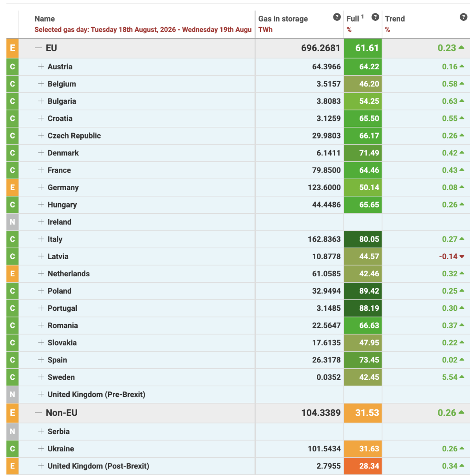The height and width of the screenshot is (476, 470).
Task: Expand the United Kingdom (Pre-Brexit) row
Action: tap(41, 394)
